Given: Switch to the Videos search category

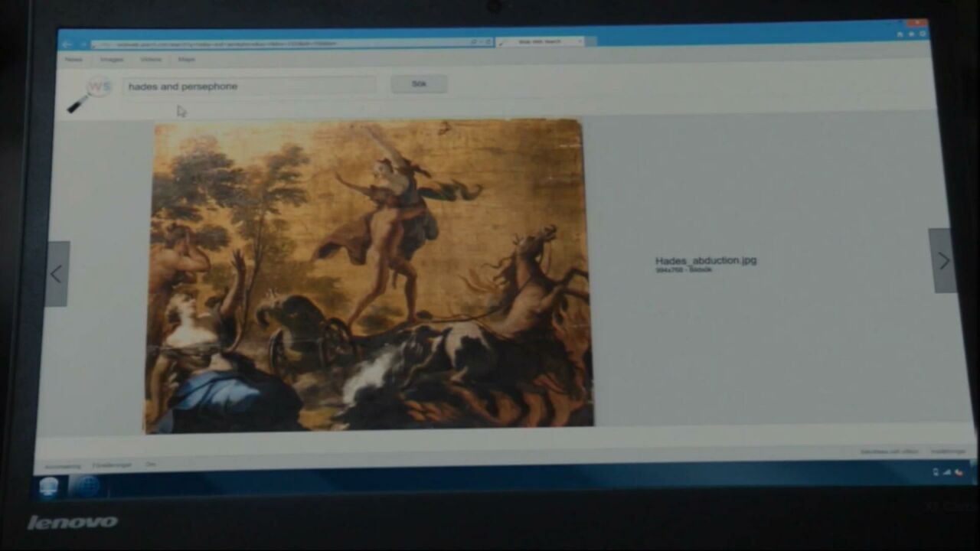Looking at the screenshot, I should pos(151,59).
